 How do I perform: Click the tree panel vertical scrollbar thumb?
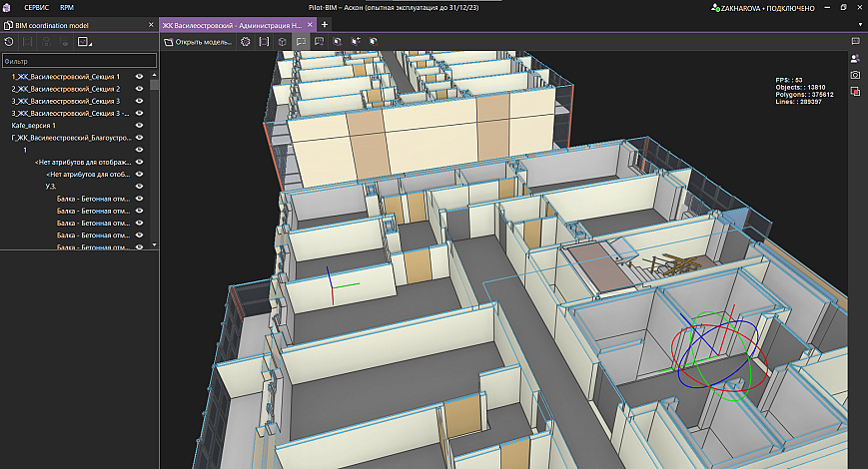[155, 85]
